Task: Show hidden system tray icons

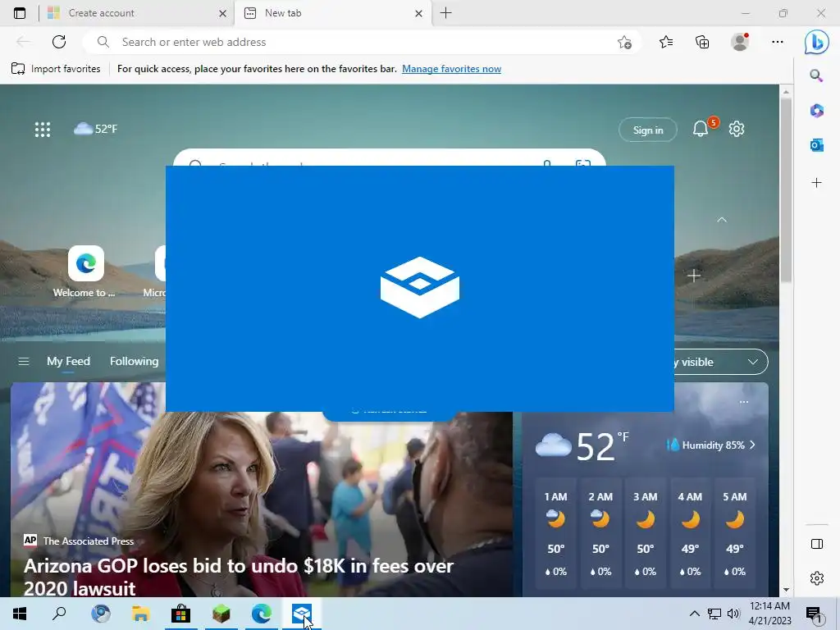Action: click(694, 614)
